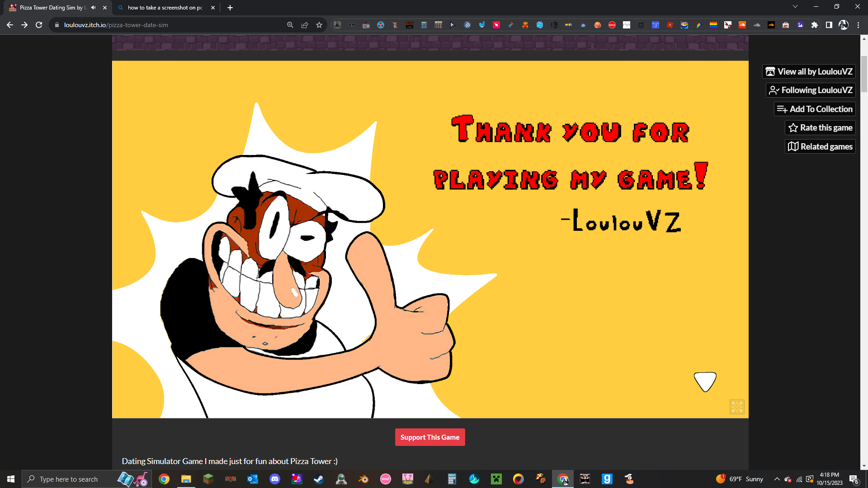Open the share options in the address bar
868x488 pixels.
point(305,25)
